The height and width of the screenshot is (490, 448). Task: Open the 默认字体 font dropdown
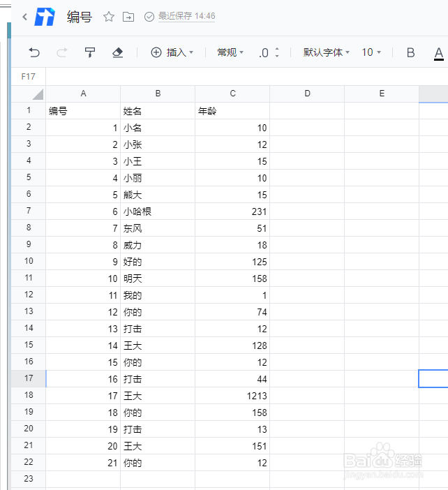pyautogui.click(x=326, y=52)
